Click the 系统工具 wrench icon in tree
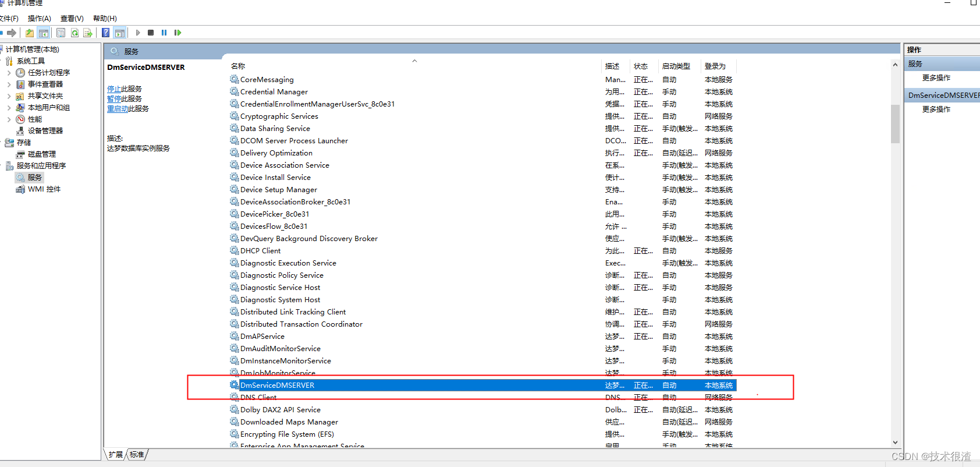Image resolution: width=980 pixels, height=467 pixels. [9, 61]
